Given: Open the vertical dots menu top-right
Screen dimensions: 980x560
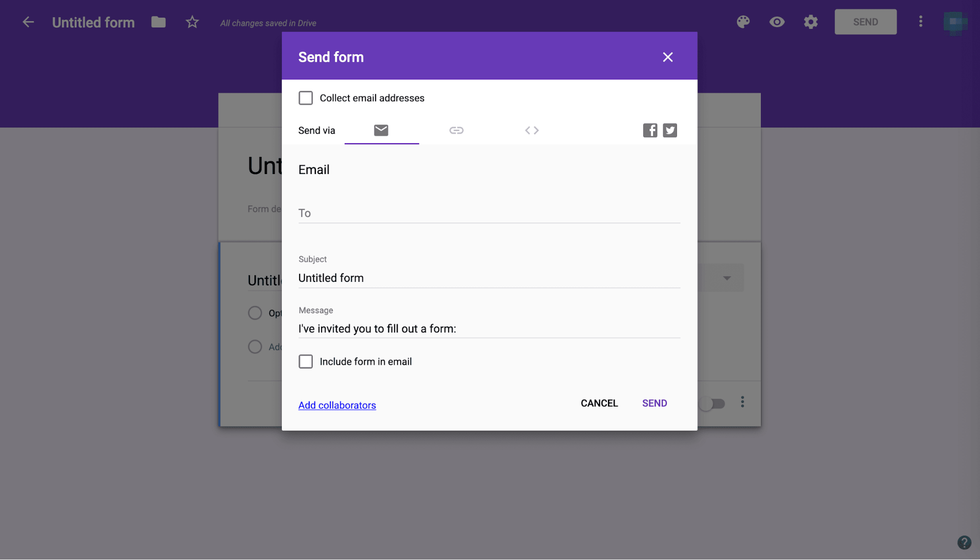Looking at the screenshot, I should click(x=921, y=21).
